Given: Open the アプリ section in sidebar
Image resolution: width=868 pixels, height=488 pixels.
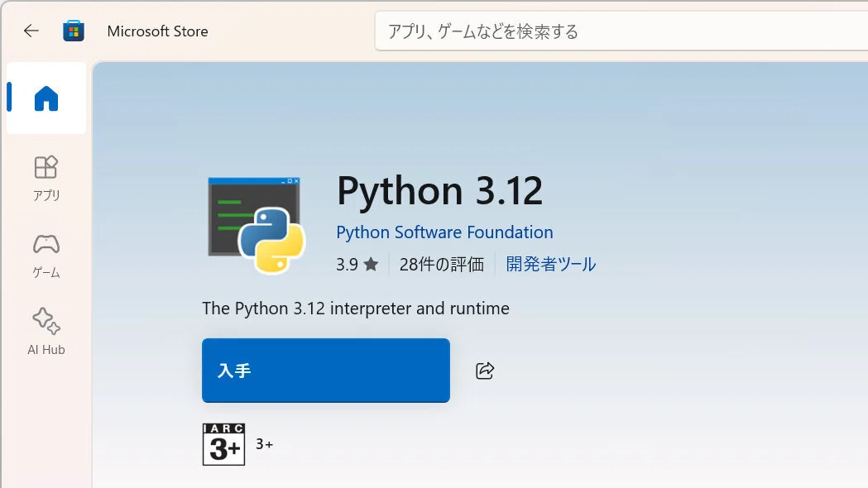Looking at the screenshot, I should click(x=46, y=178).
